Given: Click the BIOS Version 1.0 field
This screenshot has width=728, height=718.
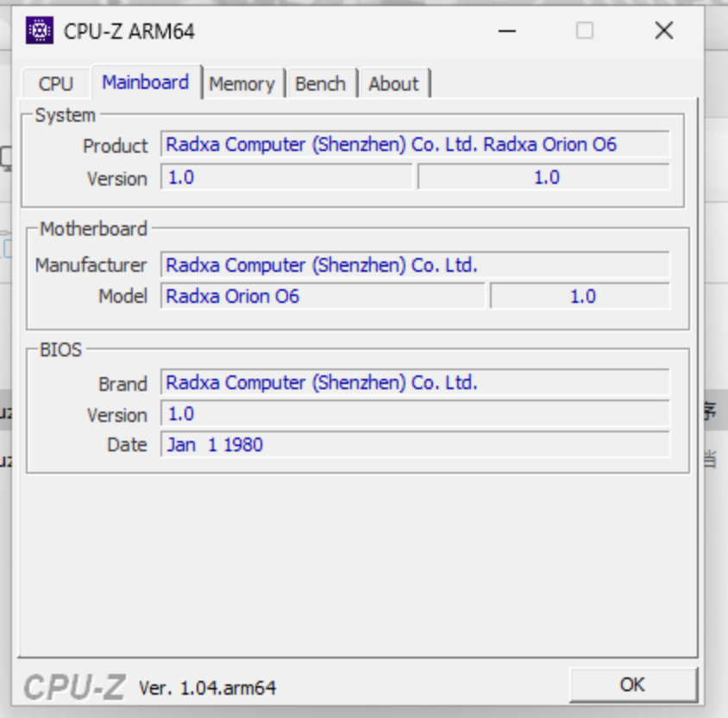Looking at the screenshot, I should pos(415,413).
